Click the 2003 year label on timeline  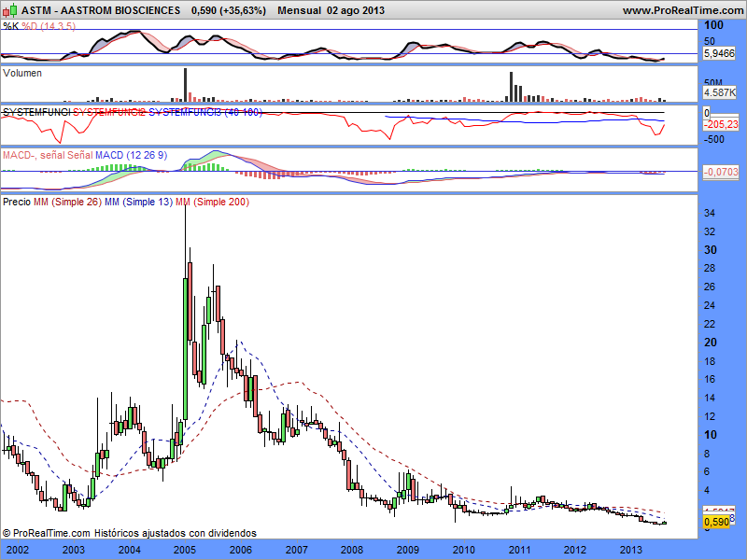point(74,550)
